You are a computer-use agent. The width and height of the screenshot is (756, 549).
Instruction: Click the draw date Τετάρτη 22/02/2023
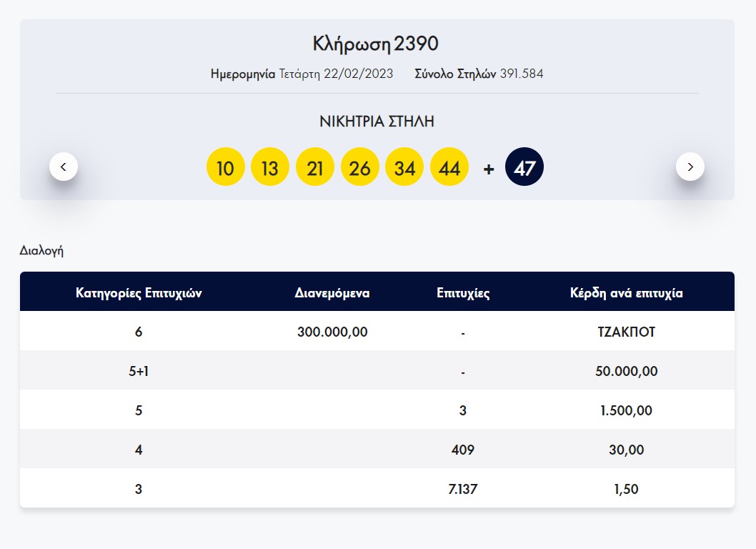click(x=336, y=74)
